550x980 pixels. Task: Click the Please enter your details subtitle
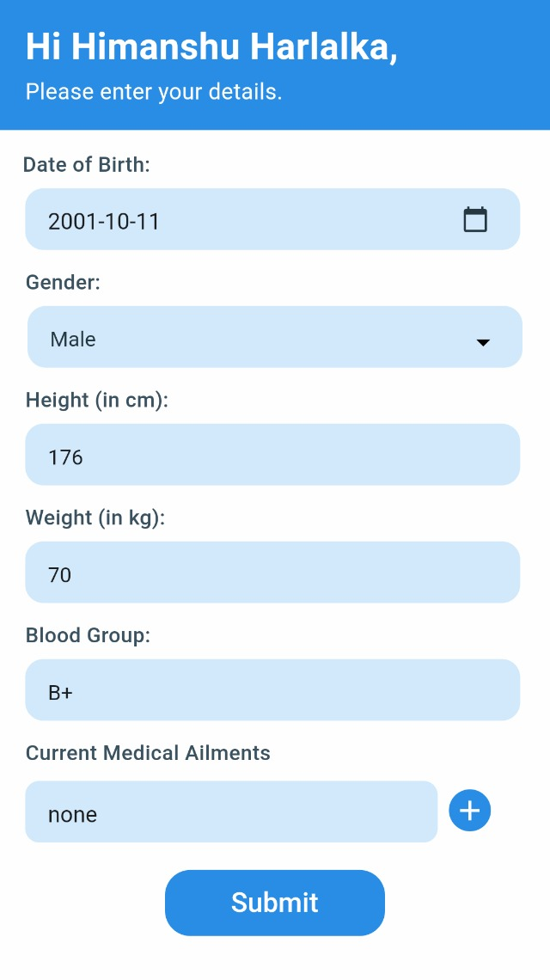154,92
